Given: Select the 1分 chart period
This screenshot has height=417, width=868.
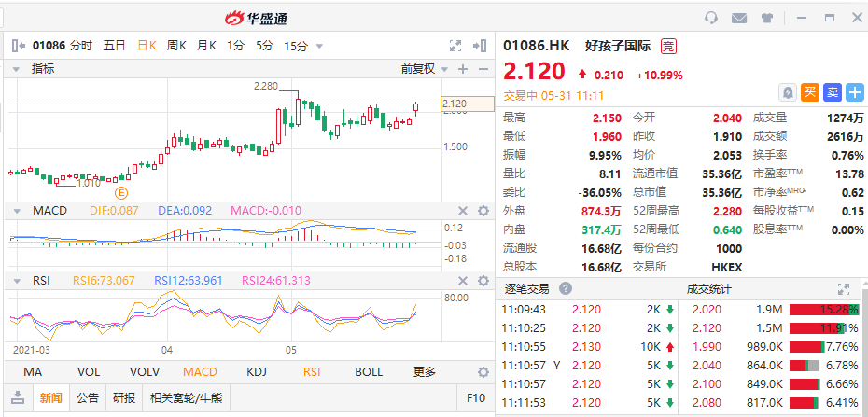Looking at the screenshot, I should 235,46.
